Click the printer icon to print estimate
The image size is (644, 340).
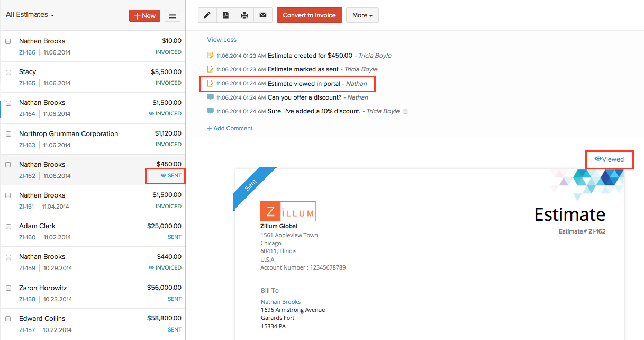click(244, 15)
